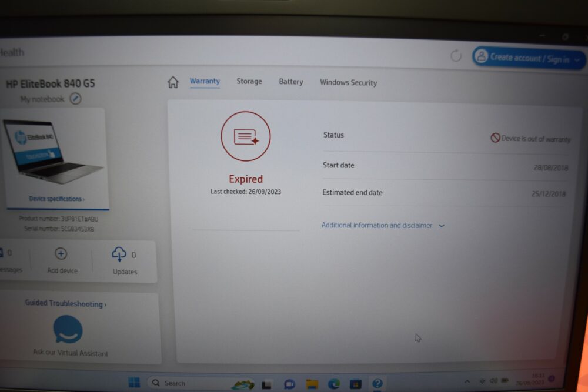Image resolution: width=588 pixels, height=392 pixels.
Task: Click the Add device label
Action: pyautogui.click(x=62, y=270)
